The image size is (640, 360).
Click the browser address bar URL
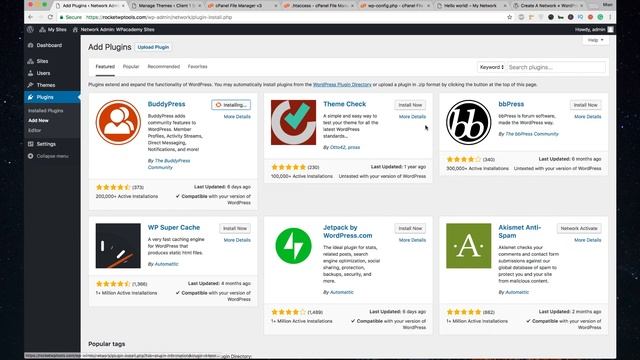[x=159, y=17]
